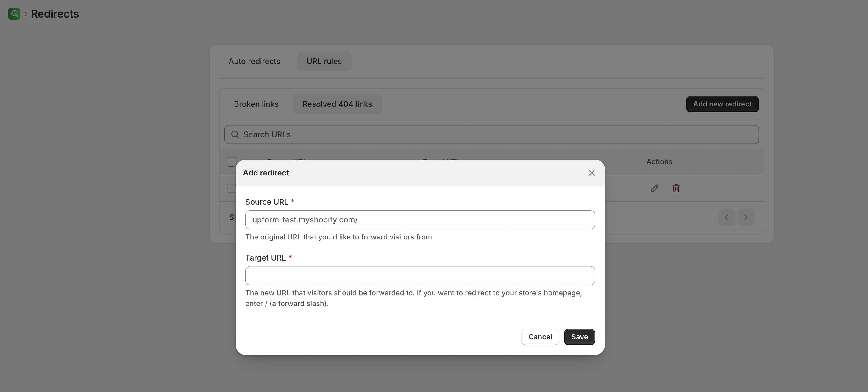
Task: Focus the Target URL input field
Action: coord(420,276)
